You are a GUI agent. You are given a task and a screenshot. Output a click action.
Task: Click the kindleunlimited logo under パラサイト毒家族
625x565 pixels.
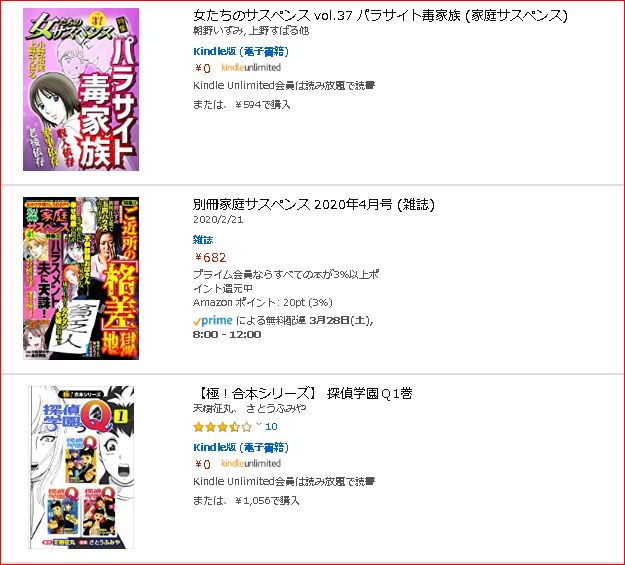(x=251, y=67)
